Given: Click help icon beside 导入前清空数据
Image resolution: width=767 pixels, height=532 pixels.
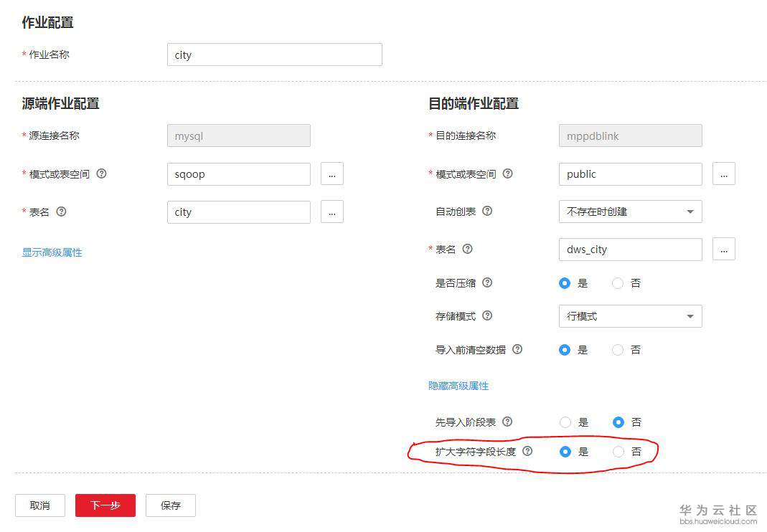Looking at the screenshot, I should (516, 349).
